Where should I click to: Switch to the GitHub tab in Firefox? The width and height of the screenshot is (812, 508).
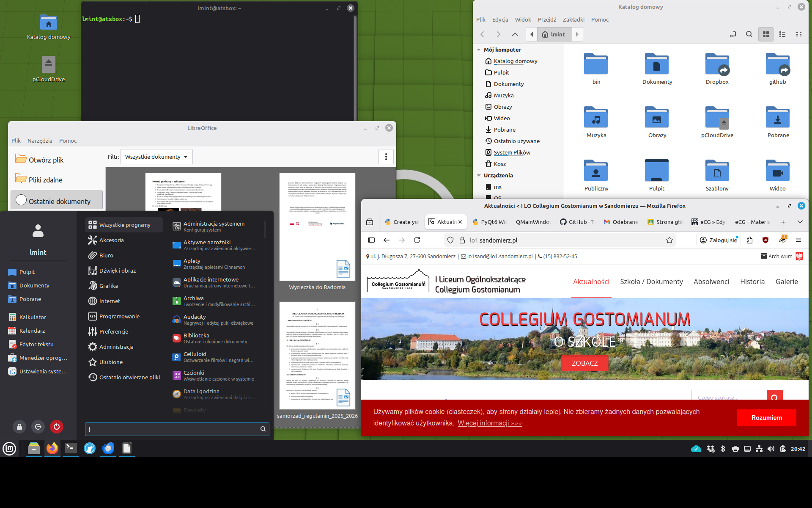(x=576, y=221)
